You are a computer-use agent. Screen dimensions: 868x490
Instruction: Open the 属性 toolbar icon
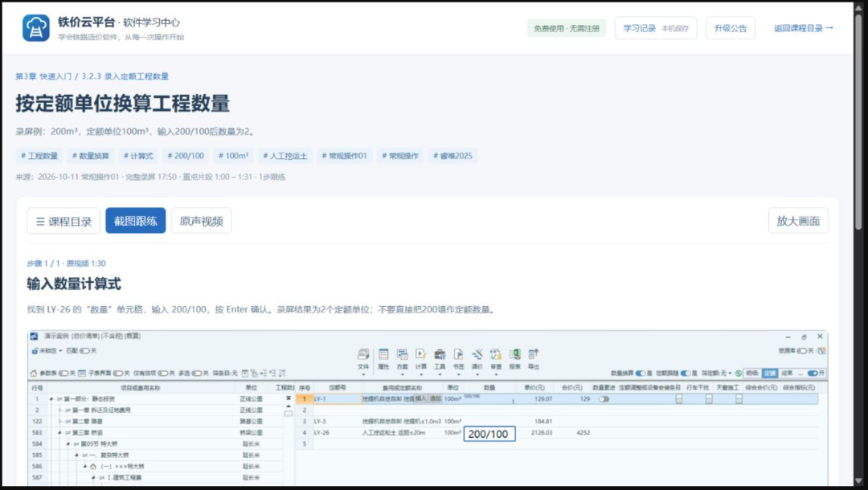(x=383, y=354)
